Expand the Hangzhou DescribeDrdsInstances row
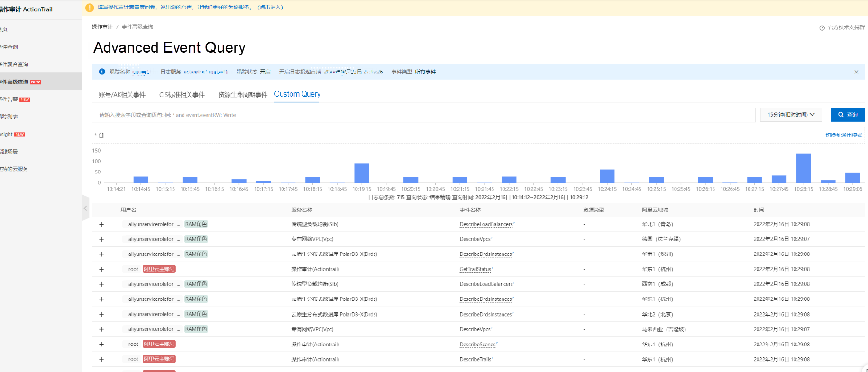 (x=101, y=299)
